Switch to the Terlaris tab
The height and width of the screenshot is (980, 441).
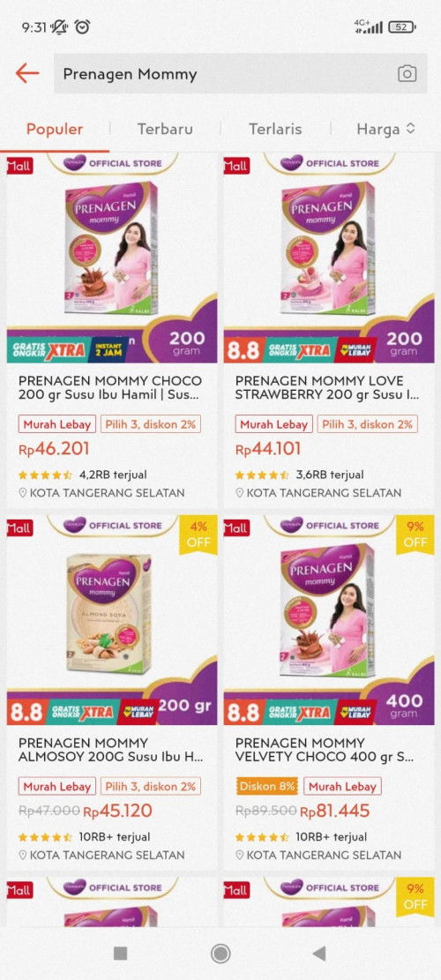pyautogui.click(x=275, y=129)
